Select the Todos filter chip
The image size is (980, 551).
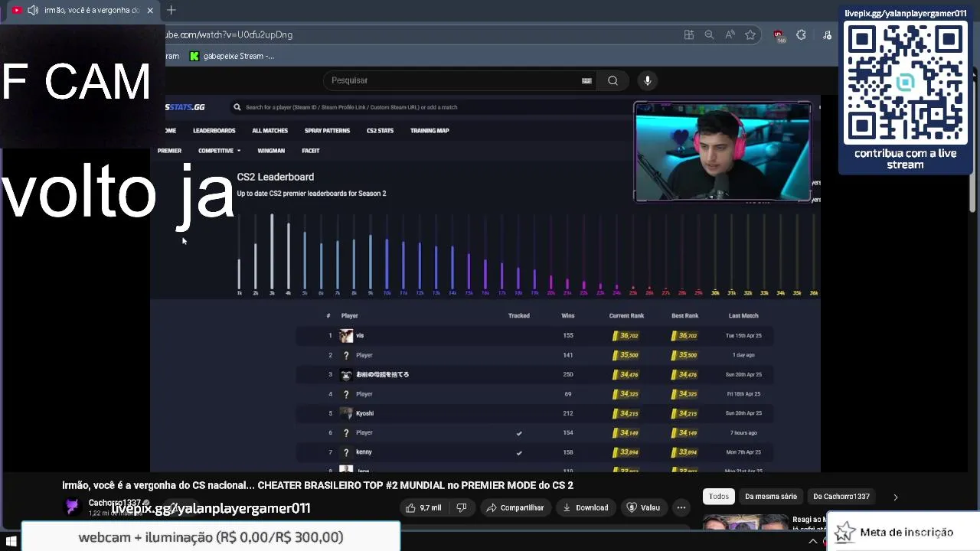pyautogui.click(x=719, y=497)
